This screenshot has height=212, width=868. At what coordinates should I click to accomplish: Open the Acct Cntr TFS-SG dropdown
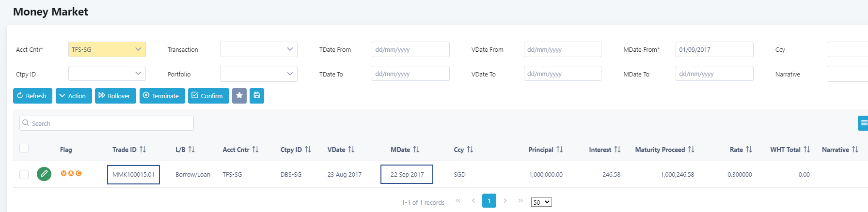coord(107,49)
